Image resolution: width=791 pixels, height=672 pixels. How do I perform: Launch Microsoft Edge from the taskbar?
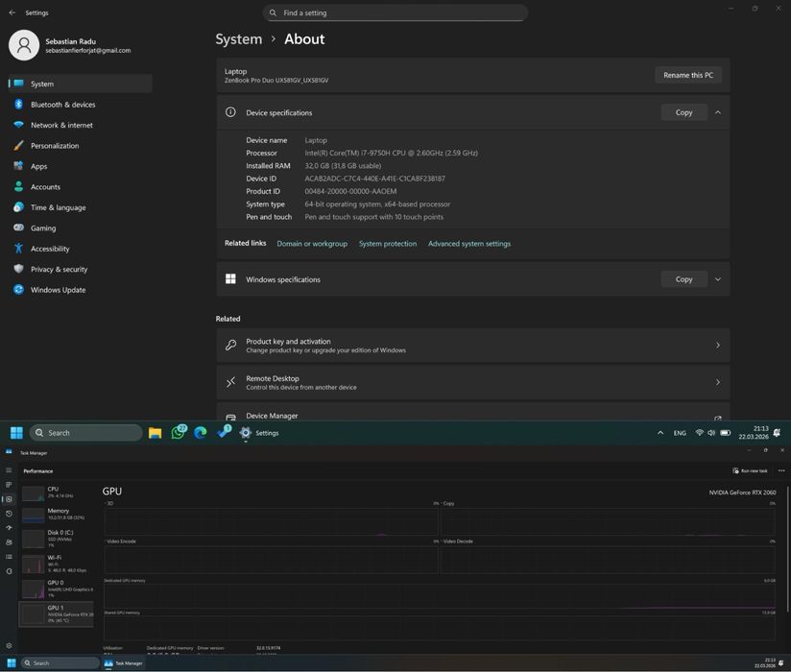click(x=201, y=433)
